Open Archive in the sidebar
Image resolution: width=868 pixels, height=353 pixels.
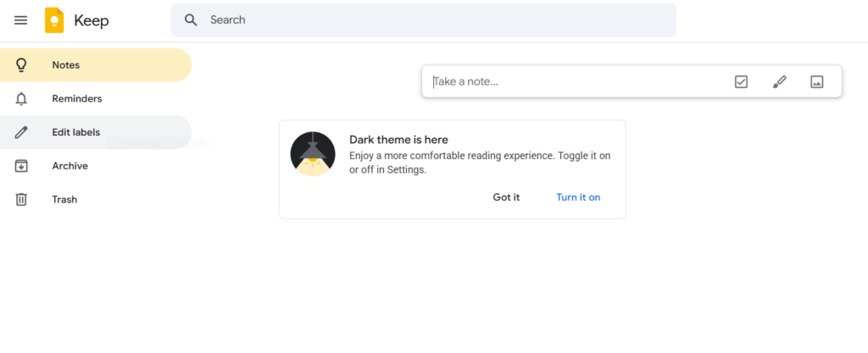(x=96, y=166)
